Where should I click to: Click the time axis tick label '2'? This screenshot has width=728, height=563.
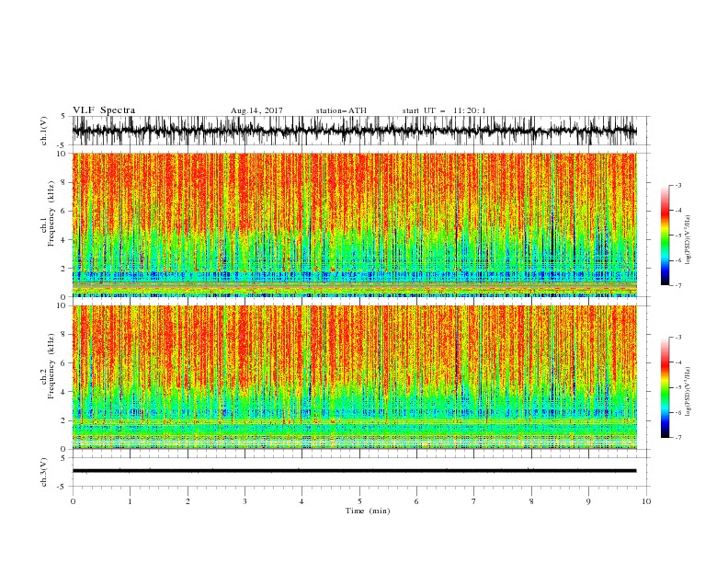188,501
